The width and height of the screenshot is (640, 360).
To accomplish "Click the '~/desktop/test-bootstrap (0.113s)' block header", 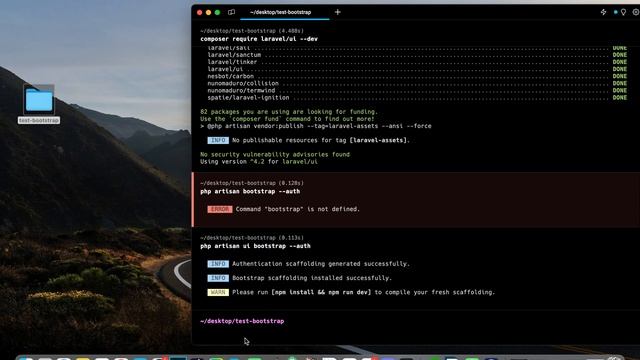I will (252, 238).
